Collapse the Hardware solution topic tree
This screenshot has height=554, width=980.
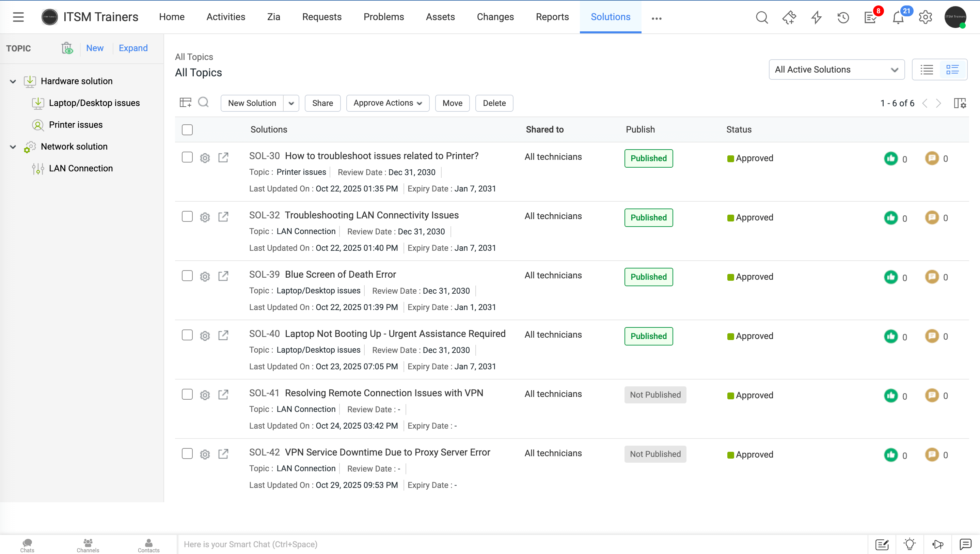[x=13, y=81]
